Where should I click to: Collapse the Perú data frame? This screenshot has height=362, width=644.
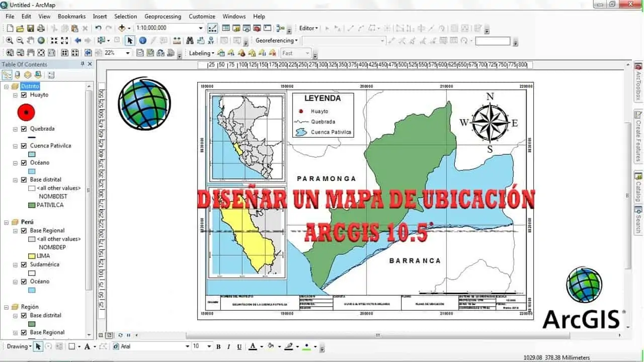[x=6, y=222]
